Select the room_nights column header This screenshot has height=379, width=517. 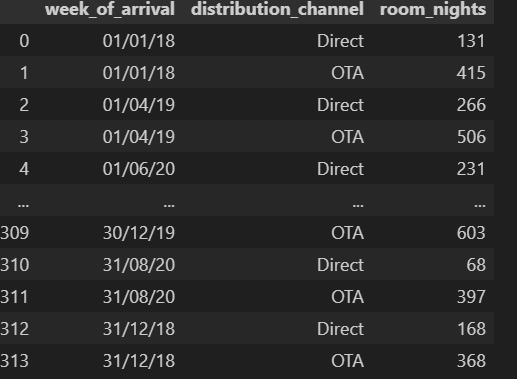433,9
